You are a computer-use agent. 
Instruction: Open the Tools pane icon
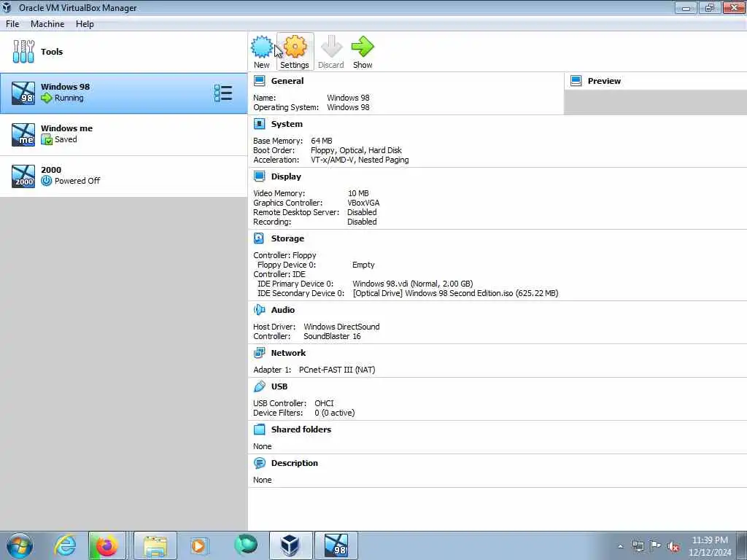pos(23,52)
